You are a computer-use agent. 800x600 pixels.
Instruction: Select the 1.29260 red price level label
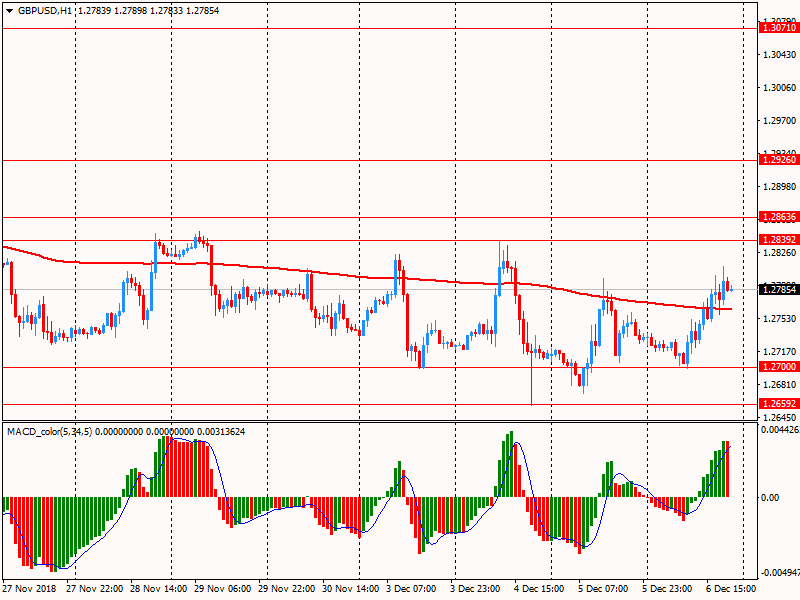point(779,160)
